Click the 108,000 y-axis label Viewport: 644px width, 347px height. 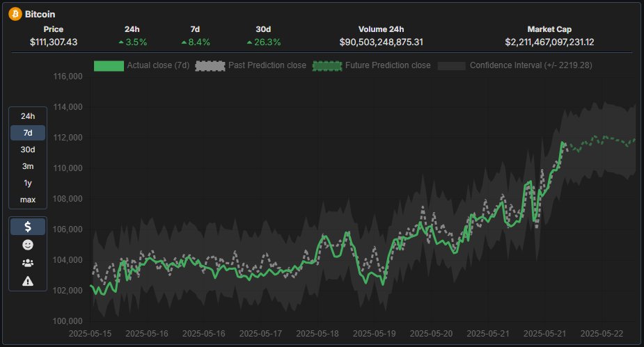(68, 198)
